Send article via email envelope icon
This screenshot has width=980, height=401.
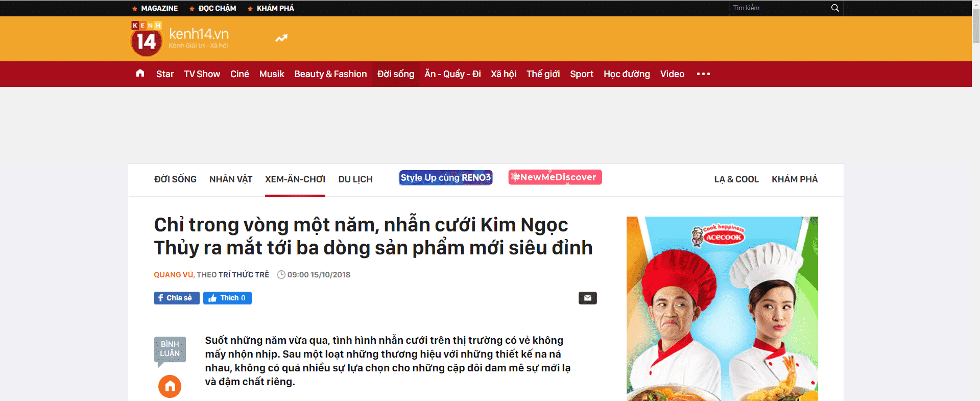click(x=587, y=298)
